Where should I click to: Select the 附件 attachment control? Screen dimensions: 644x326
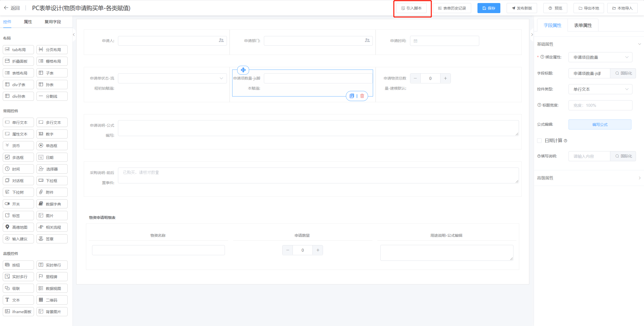click(x=52, y=192)
